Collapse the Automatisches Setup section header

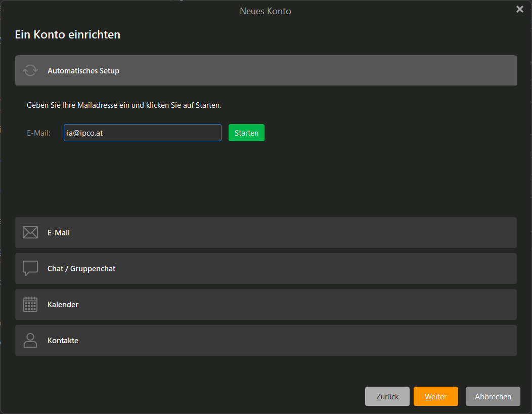pyautogui.click(x=266, y=70)
